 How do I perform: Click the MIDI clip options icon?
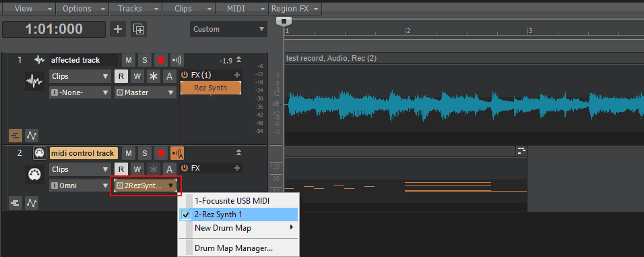tap(521, 151)
